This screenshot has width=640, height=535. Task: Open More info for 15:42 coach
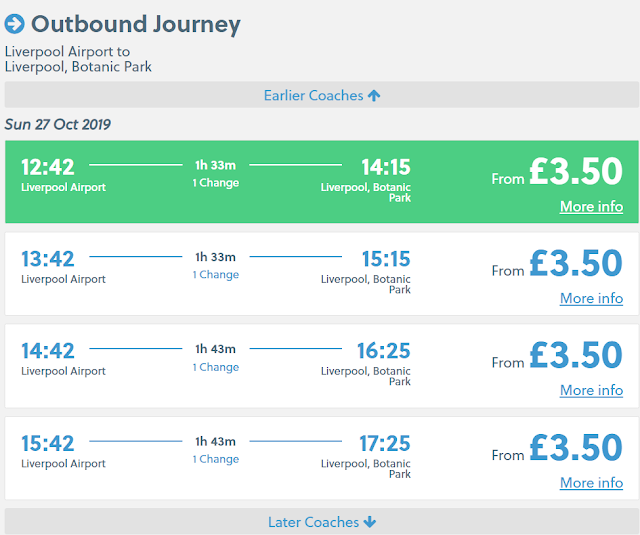coord(591,482)
